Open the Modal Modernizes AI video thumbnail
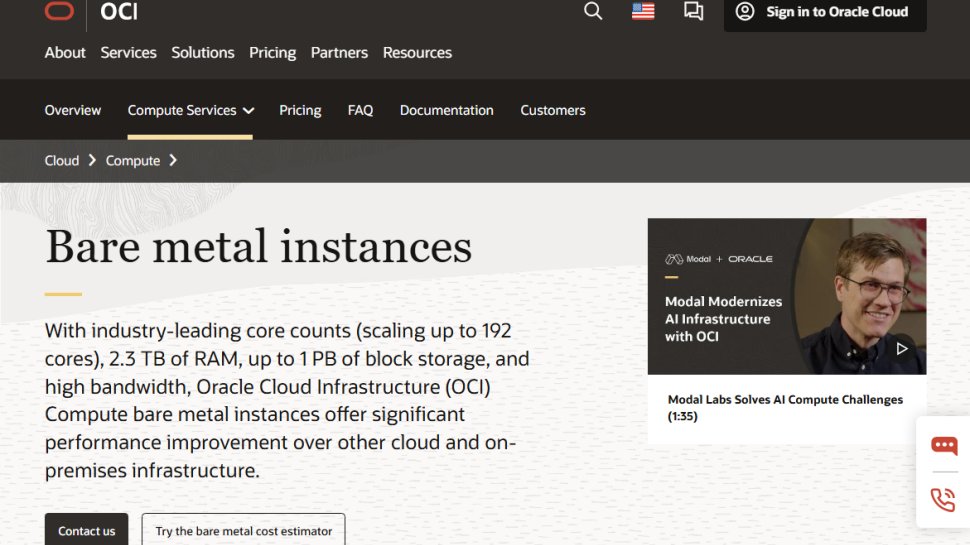This screenshot has width=970, height=545. click(x=787, y=296)
